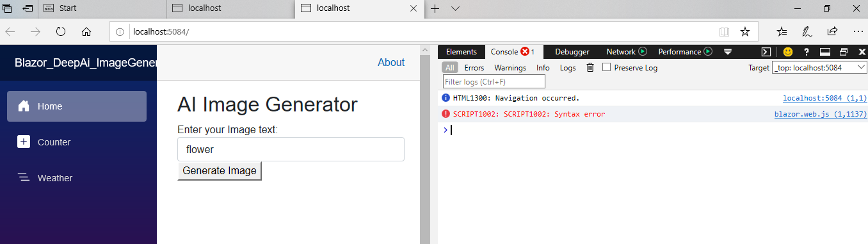Close the active localhost tab
This screenshot has height=244, width=868.
pos(414,8)
